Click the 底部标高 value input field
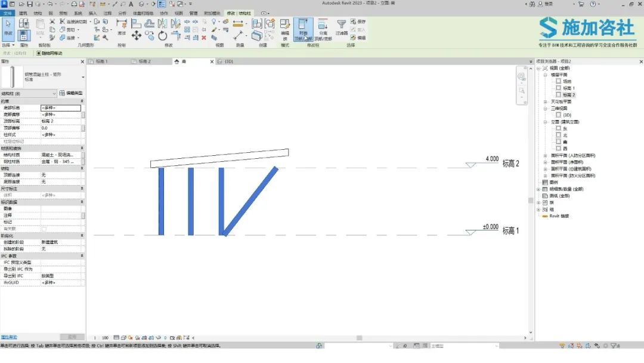644x363 pixels. [61, 107]
